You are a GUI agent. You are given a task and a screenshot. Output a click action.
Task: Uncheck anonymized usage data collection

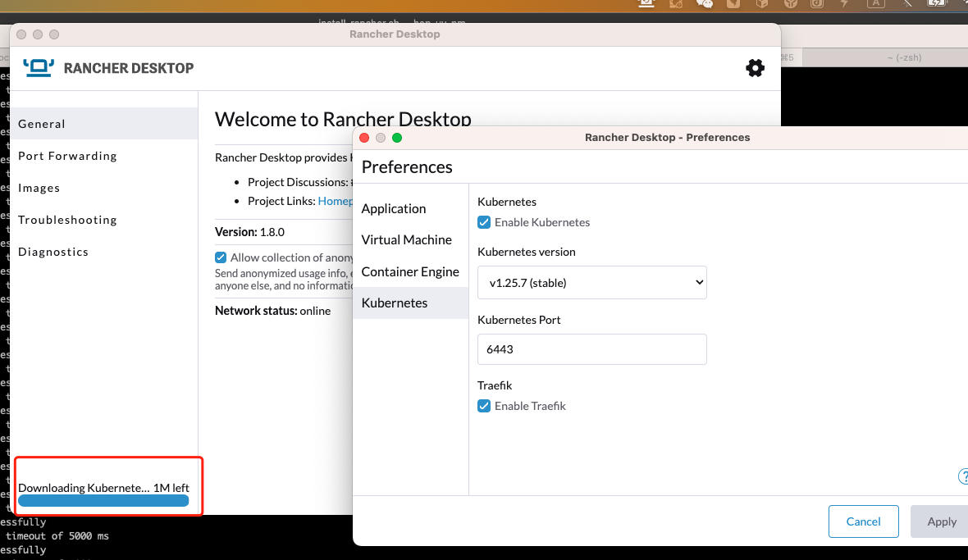tap(220, 257)
